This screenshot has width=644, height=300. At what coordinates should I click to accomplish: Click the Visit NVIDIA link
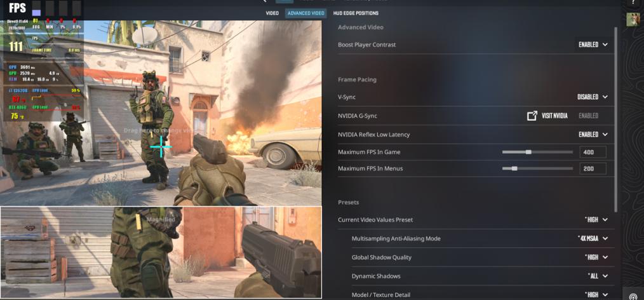pyautogui.click(x=554, y=116)
